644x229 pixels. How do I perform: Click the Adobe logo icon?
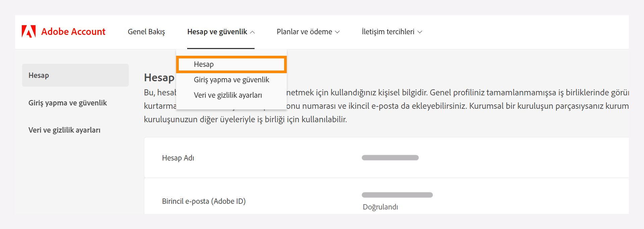(x=30, y=31)
